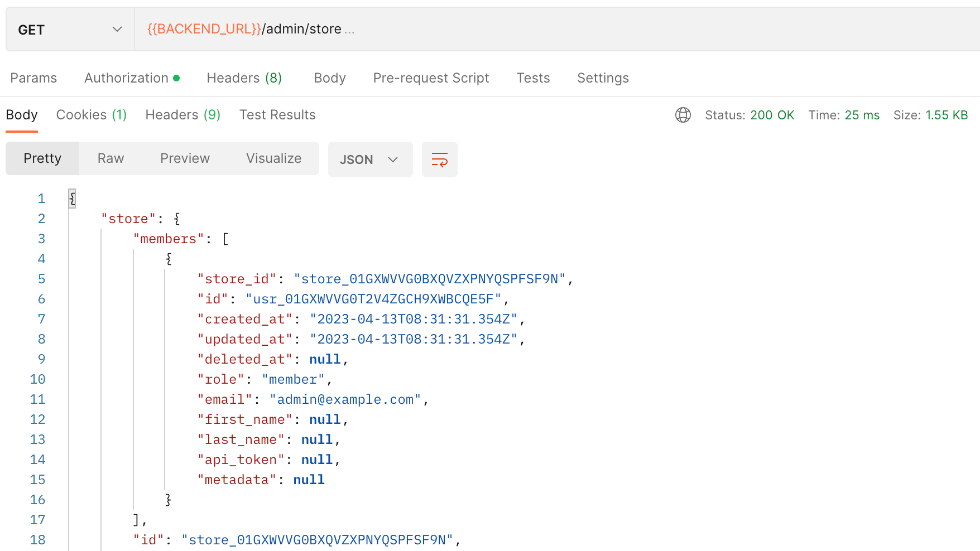Open the GET request method dropdown
The image size is (980, 551).
point(69,29)
